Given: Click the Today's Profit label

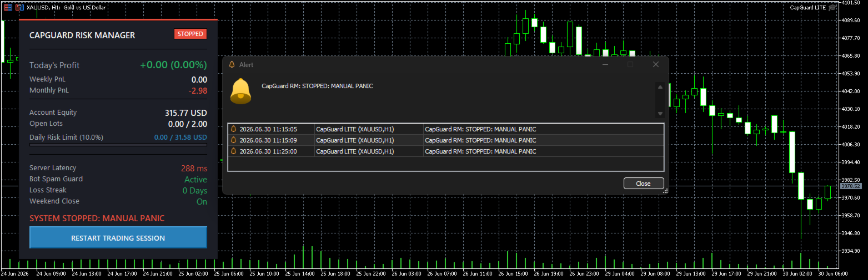Looking at the screenshot, I should pyautogui.click(x=54, y=65).
